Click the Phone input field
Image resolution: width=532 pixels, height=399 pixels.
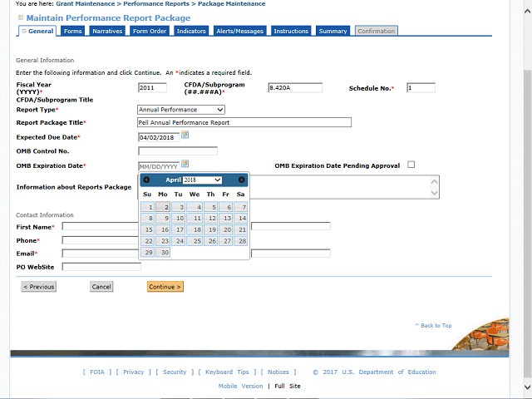click(x=101, y=240)
